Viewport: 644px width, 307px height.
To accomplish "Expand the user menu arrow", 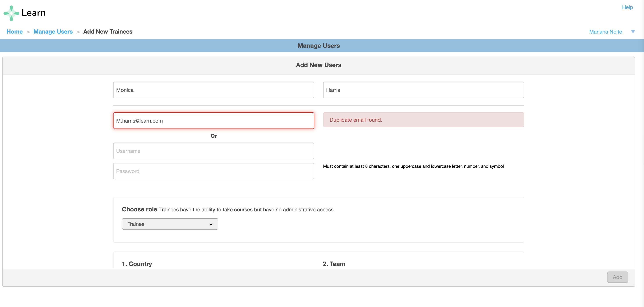I will tap(633, 32).
